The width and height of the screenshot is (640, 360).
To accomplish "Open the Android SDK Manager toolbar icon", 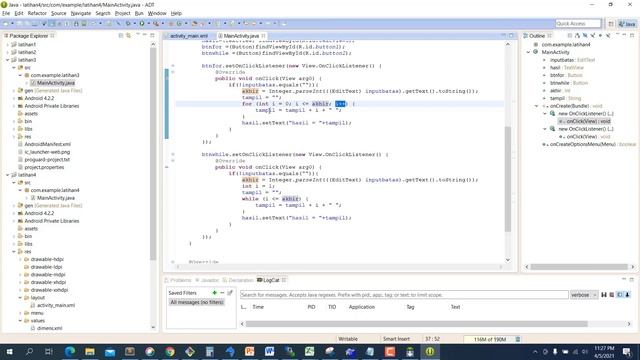I will [x=76, y=24].
